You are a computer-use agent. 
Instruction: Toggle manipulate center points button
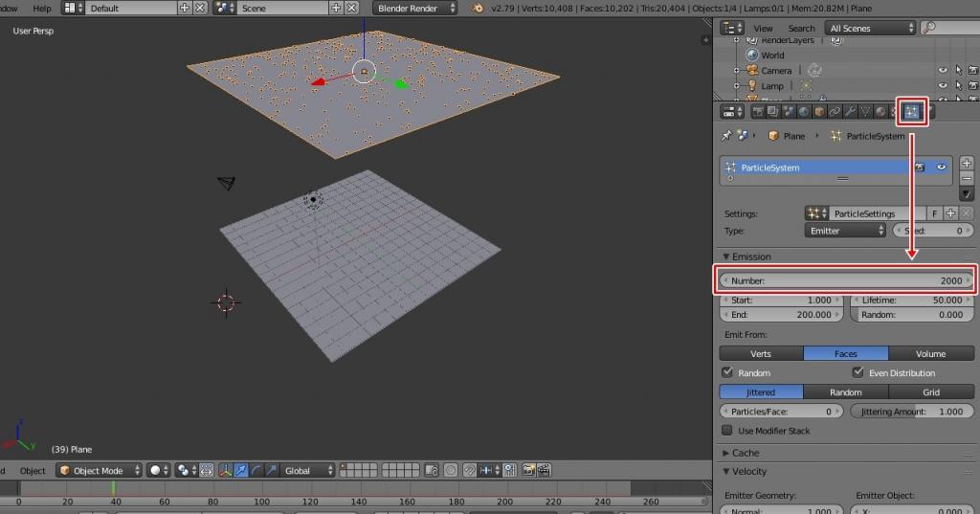tap(207, 470)
